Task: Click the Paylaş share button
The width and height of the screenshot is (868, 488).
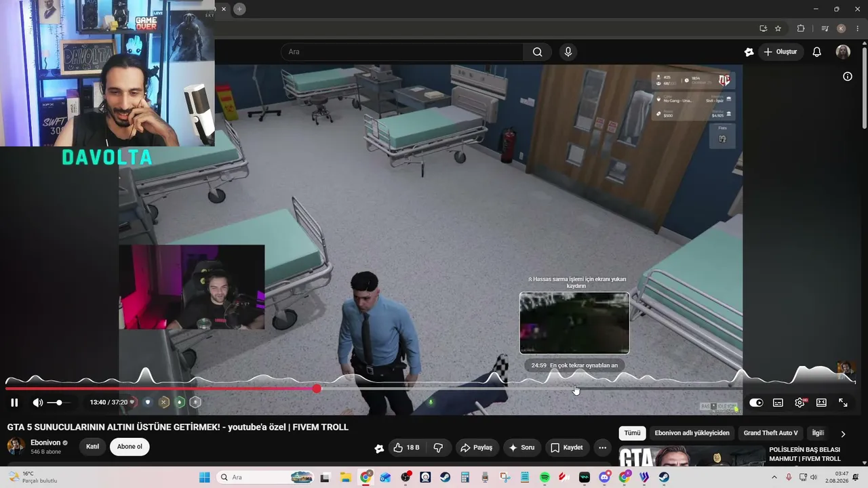Action: (476, 447)
